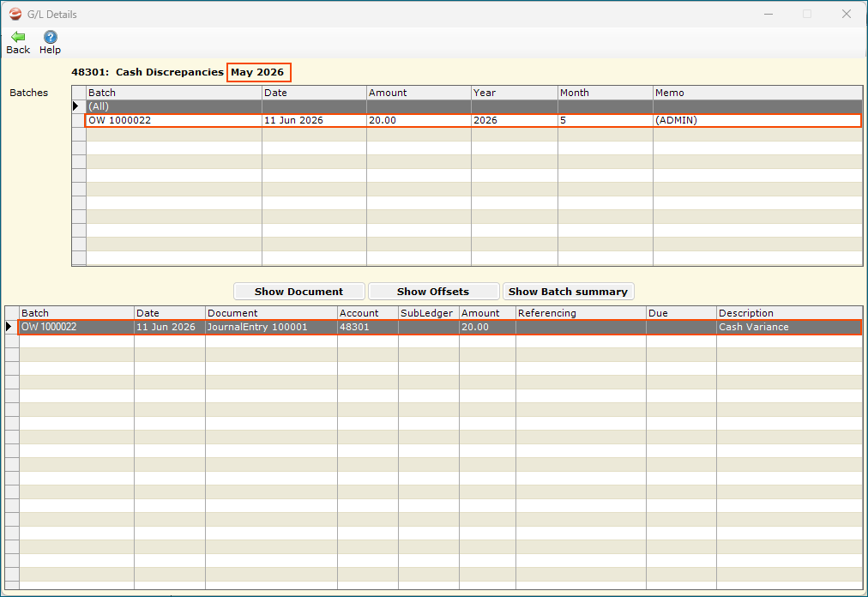Click the green Back arrow icon
The height and width of the screenshot is (597, 868).
point(18,37)
